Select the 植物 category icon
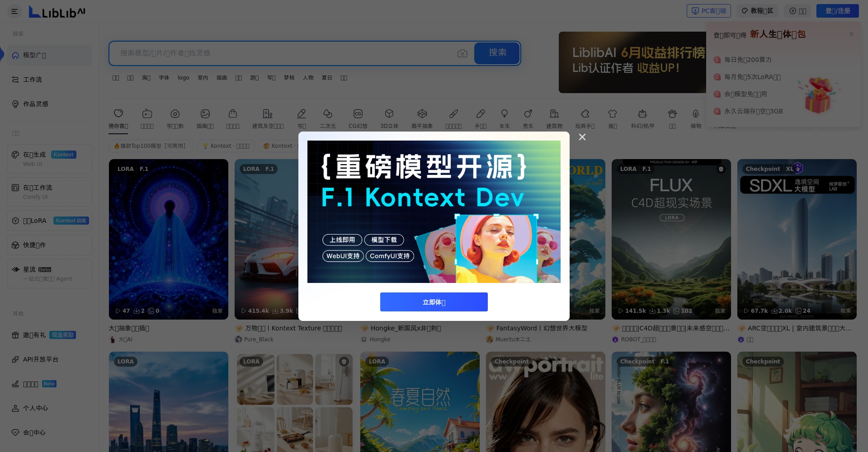The image size is (868, 452). coord(696,119)
